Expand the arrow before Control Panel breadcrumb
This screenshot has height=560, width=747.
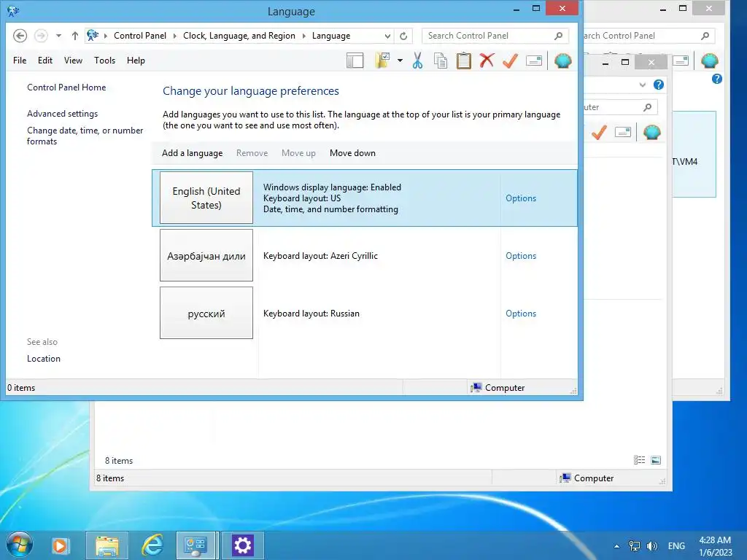pos(105,36)
